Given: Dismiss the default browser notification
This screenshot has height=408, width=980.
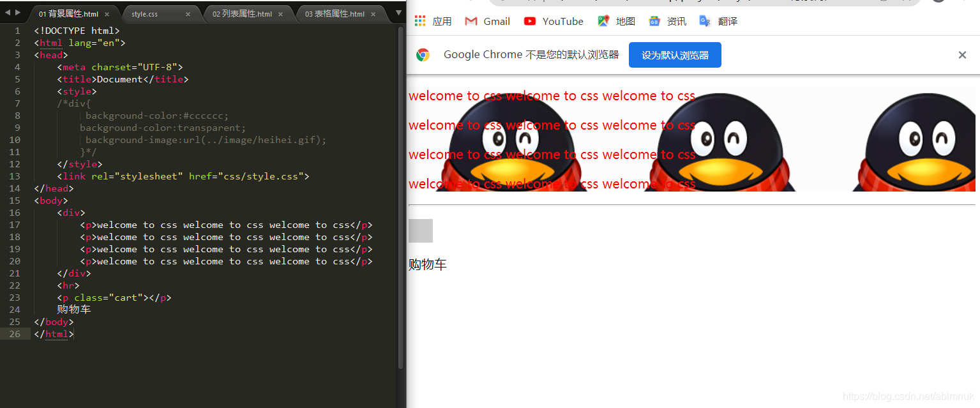Looking at the screenshot, I should pyautogui.click(x=962, y=55).
